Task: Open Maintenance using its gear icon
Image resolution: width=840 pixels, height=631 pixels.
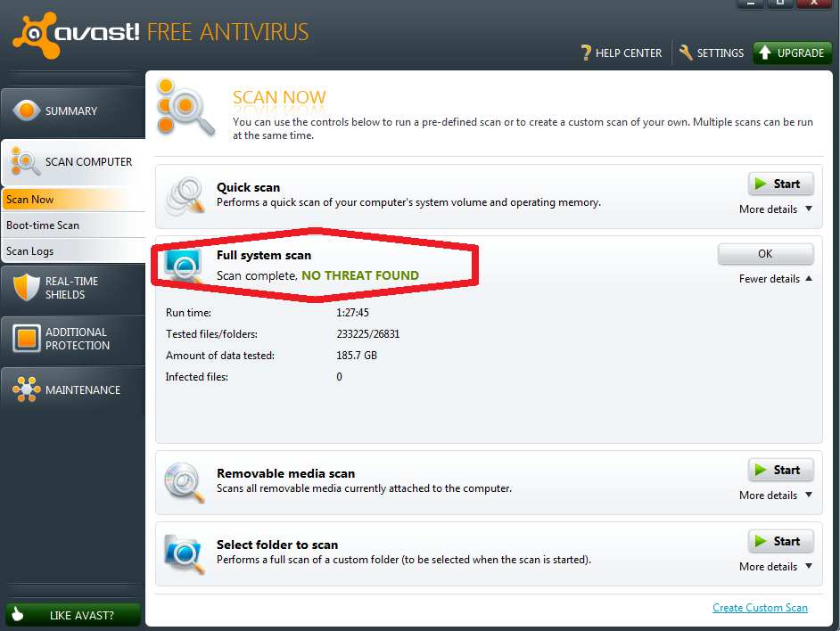Action: [26, 389]
